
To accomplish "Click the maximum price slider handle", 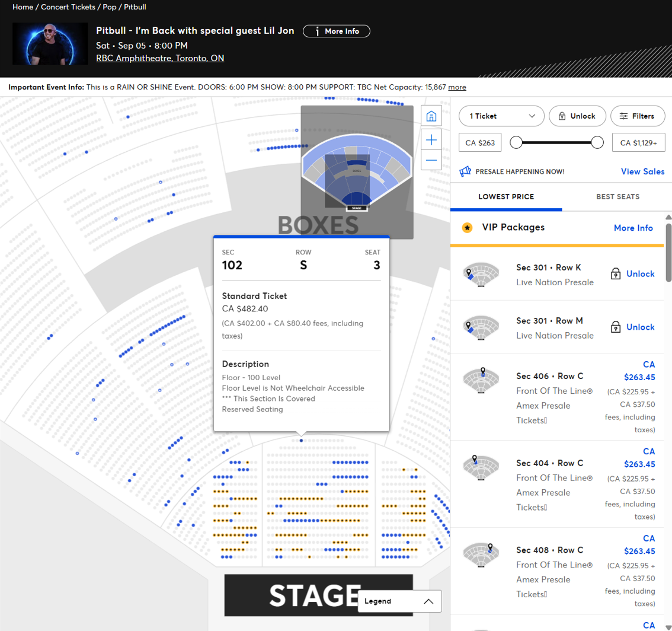I will (597, 142).
